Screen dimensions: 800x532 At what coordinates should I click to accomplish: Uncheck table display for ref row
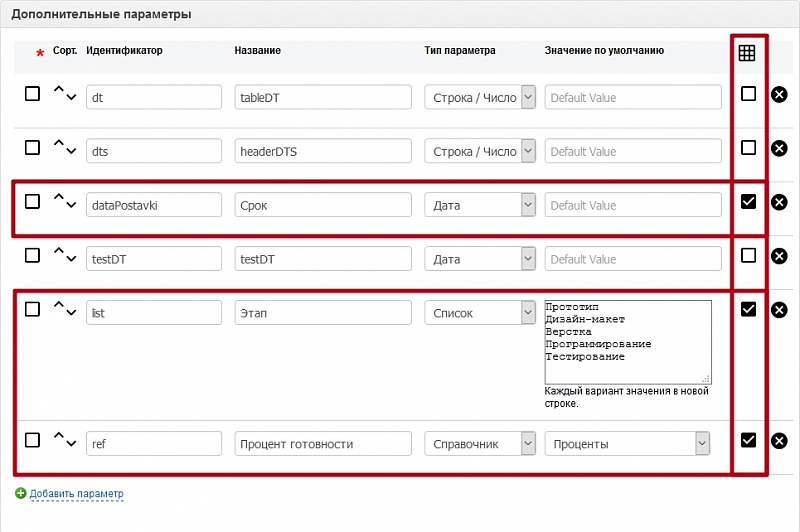point(748,440)
